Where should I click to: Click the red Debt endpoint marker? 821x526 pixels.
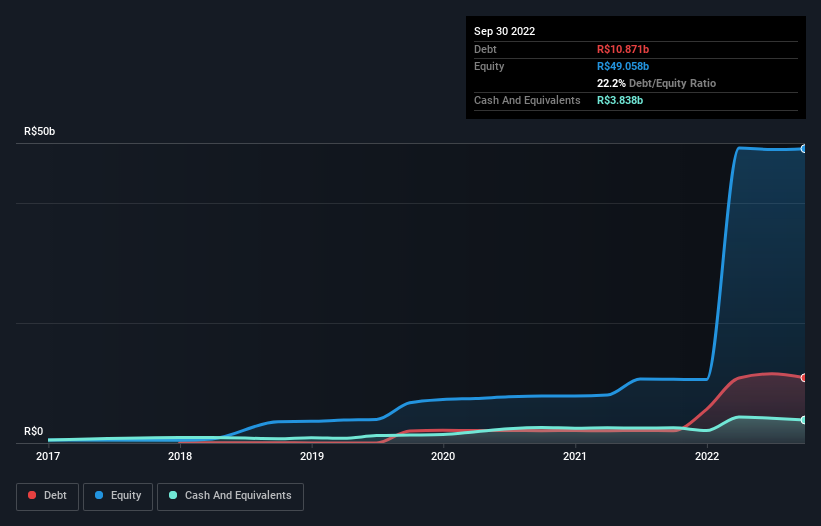click(804, 378)
